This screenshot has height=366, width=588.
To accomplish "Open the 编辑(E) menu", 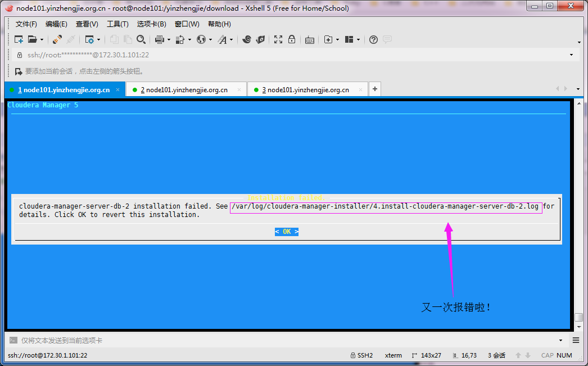I will point(56,24).
